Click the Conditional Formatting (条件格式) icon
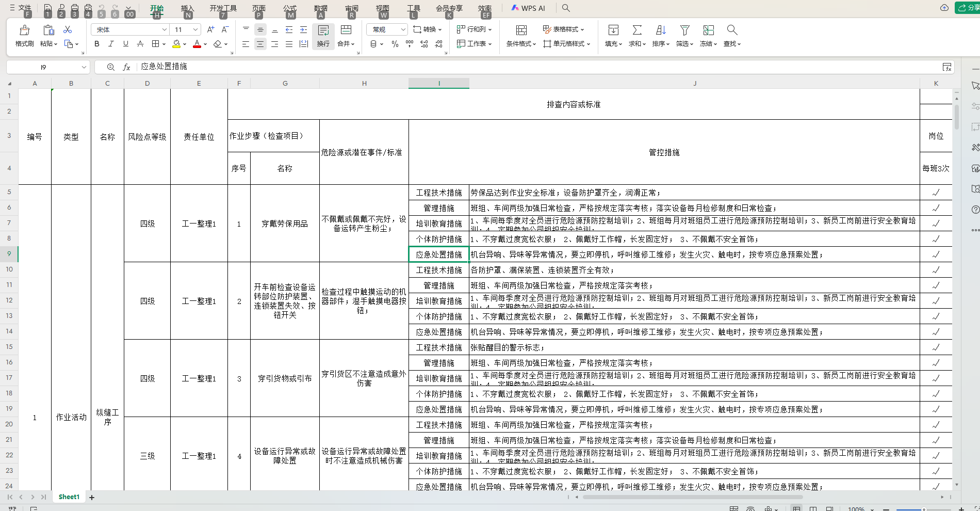The width and height of the screenshot is (980, 511). pos(521,30)
